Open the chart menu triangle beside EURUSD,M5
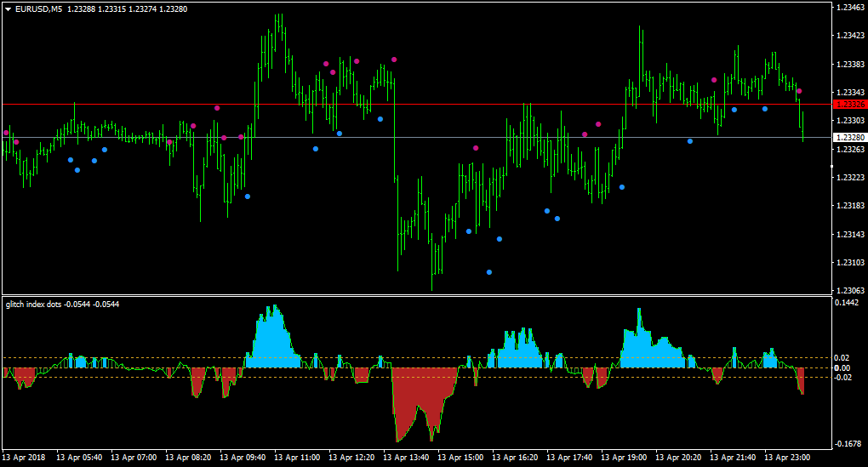 [x=9, y=9]
